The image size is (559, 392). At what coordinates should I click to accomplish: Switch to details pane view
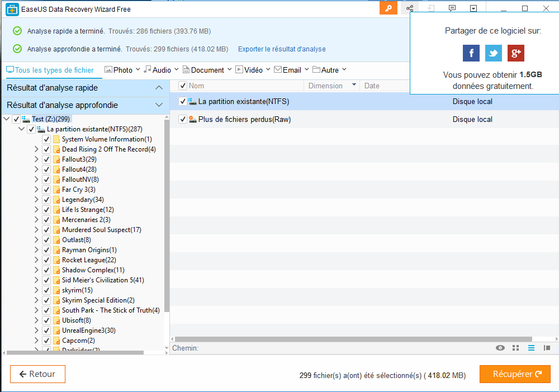(x=547, y=348)
